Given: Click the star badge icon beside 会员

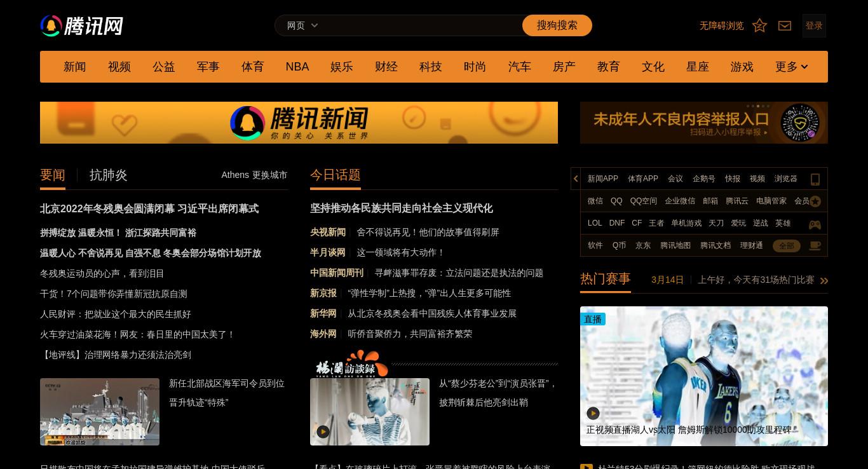Looking at the screenshot, I should [x=815, y=201].
